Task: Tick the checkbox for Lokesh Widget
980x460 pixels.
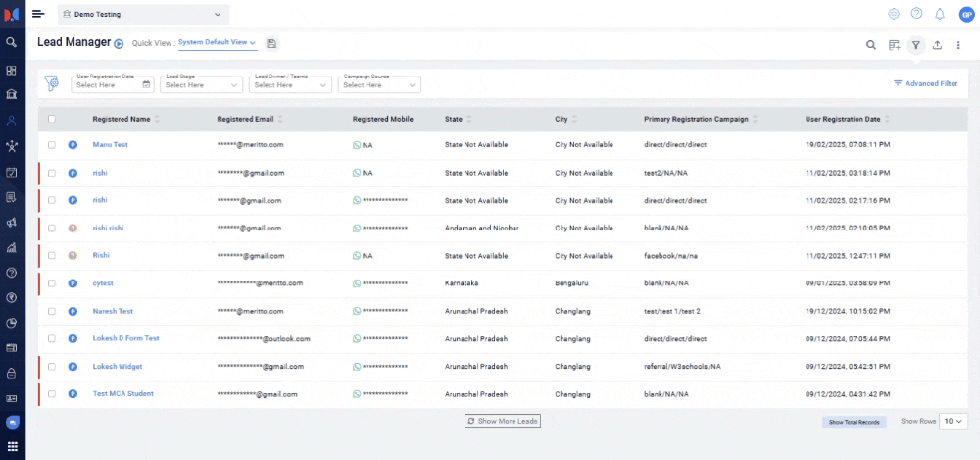Action: [x=51, y=366]
